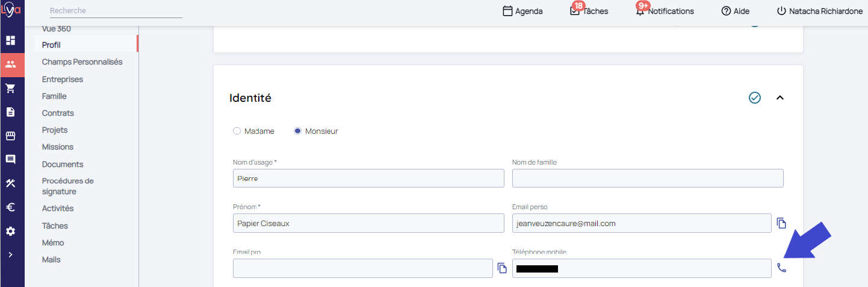Screen dimensions: 868x287
Task: Click the phone call icon beside Téléphone mobile
Action: pos(781,268)
